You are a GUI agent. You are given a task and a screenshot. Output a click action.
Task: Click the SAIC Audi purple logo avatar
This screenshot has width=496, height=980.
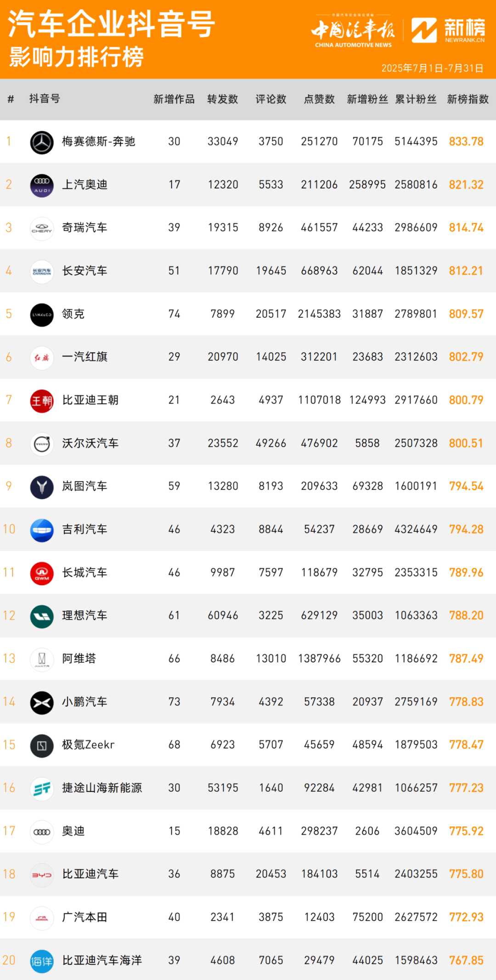coord(42,185)
